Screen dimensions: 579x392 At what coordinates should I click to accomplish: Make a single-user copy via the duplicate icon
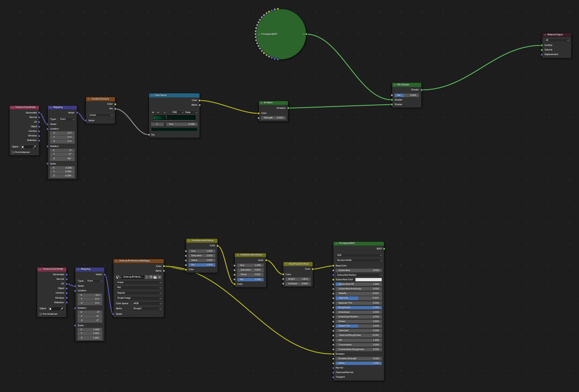tap(151, 277)
